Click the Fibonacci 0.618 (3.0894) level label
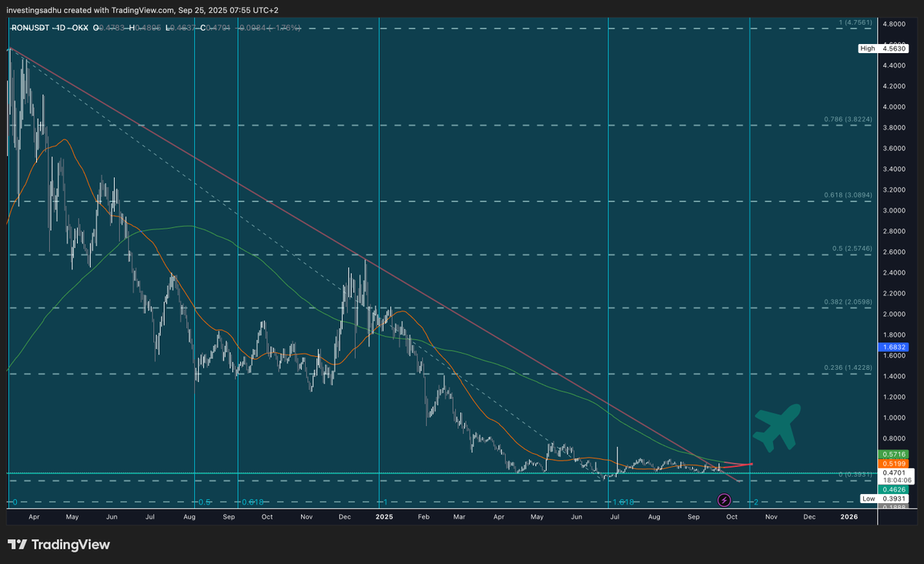This screenshot has height=564, width=924. pyautogui.click(x=847, y=196)
